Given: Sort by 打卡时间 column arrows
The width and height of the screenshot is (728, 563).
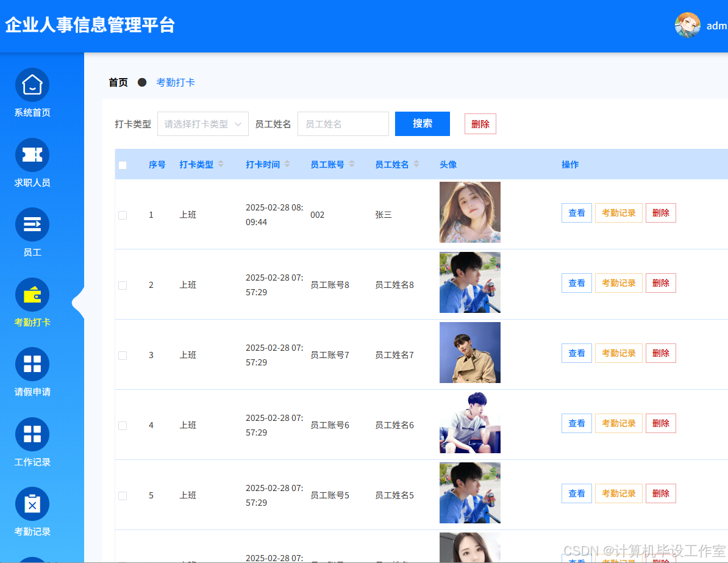Looking at the screenshot, I should click(287, 164).
